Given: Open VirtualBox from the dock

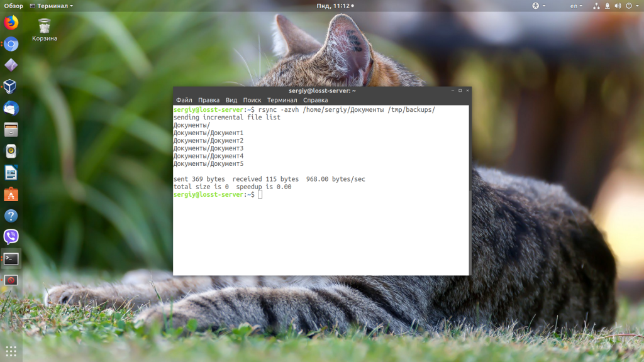Looking at the screenshot, I should (x=11, y=87).
